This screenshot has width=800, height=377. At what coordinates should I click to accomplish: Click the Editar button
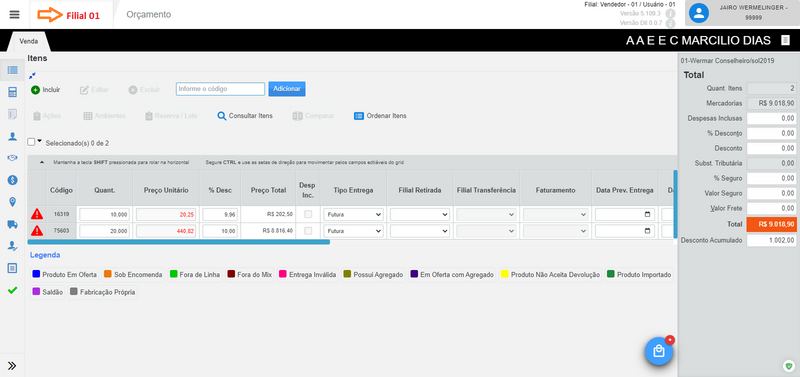click(x=94, y=90)
